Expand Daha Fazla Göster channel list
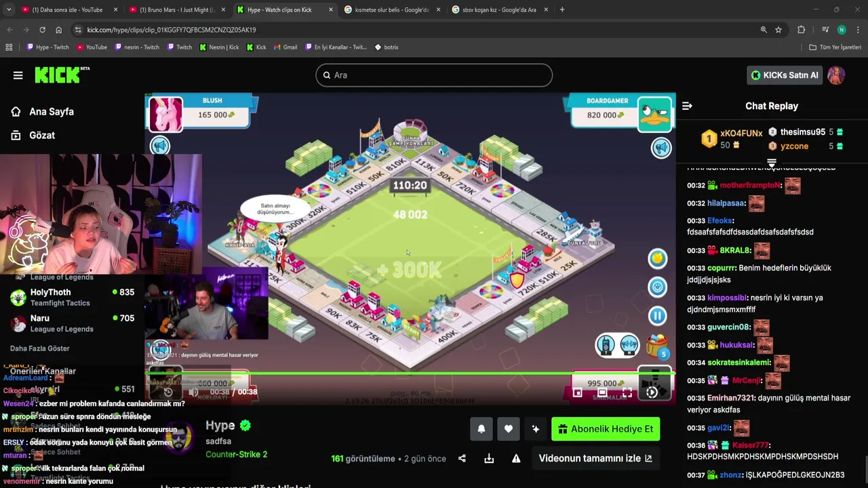This screenshot has height=488, width=868. tap(40, 348)
